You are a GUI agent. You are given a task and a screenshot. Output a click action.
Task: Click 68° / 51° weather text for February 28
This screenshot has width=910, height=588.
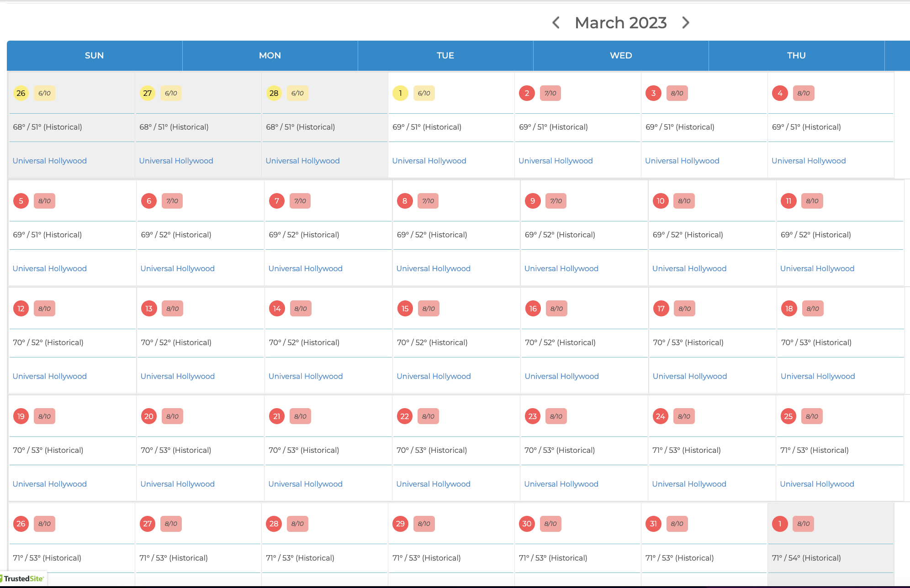tap(301, 127)
